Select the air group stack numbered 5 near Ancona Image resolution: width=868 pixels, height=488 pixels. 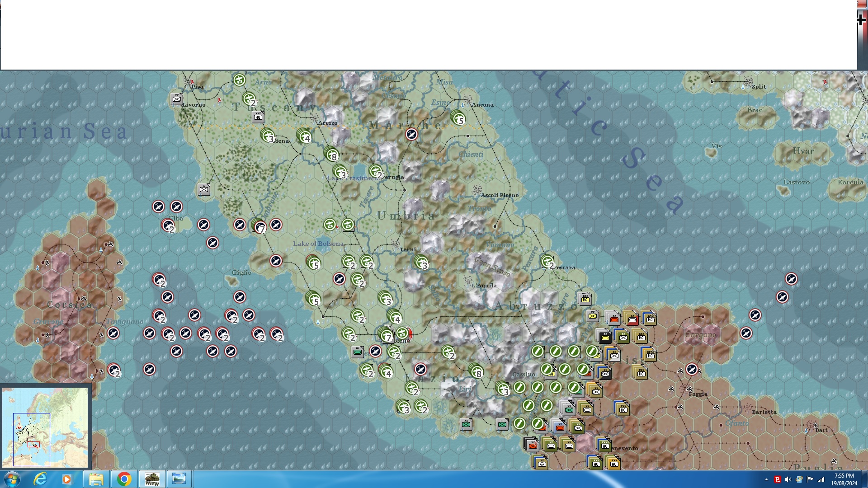(x=458, y=118)
